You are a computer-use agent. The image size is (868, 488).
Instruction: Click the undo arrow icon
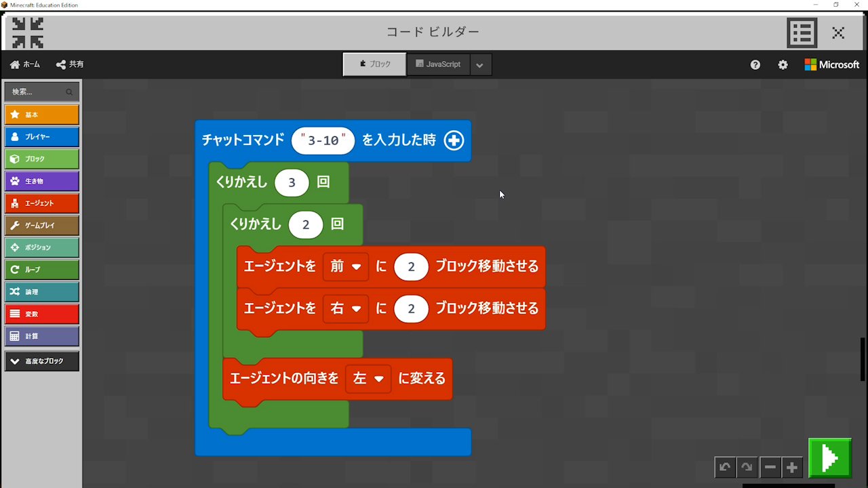pyautogui.click(x=725, y=467)
